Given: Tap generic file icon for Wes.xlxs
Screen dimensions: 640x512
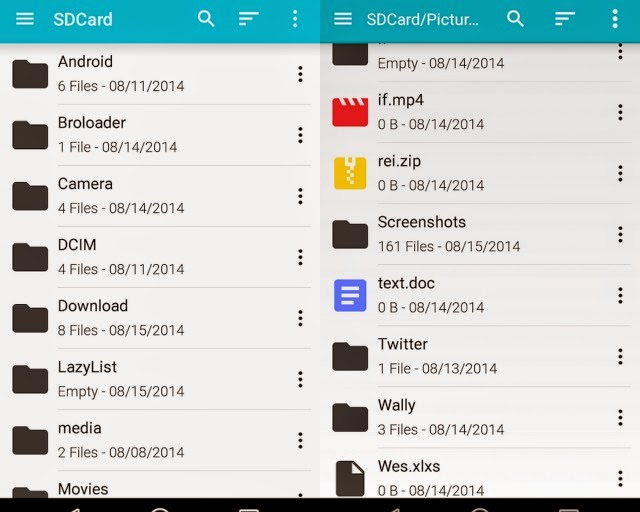Looking at the screenshot, I should pyautogui.click(x=350, y=479).
